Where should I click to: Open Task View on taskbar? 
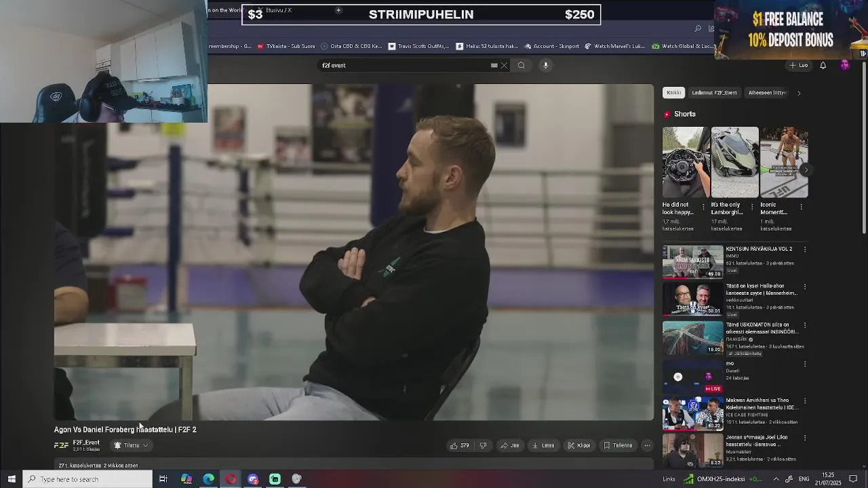click(163, 479)
